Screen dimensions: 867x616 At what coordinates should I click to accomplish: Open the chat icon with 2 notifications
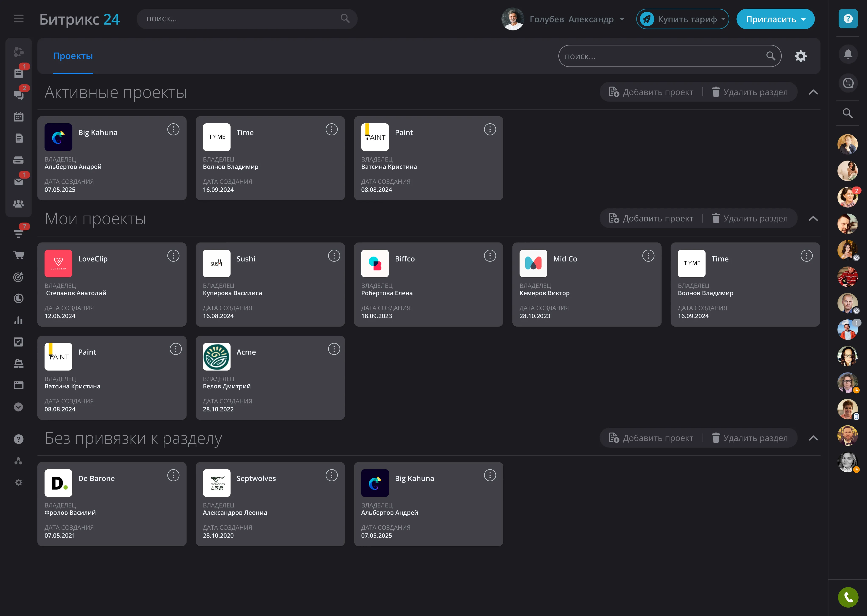pos(19,95)
